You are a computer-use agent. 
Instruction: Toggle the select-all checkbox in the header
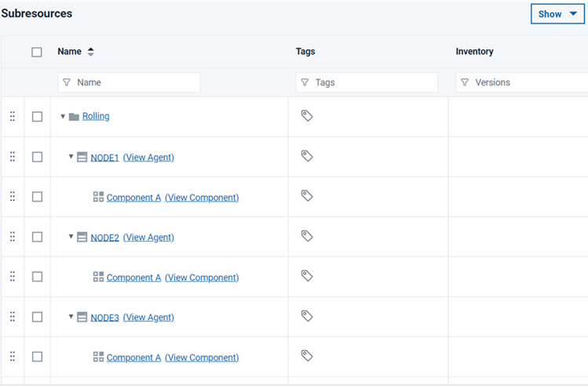tap(37, 53)
